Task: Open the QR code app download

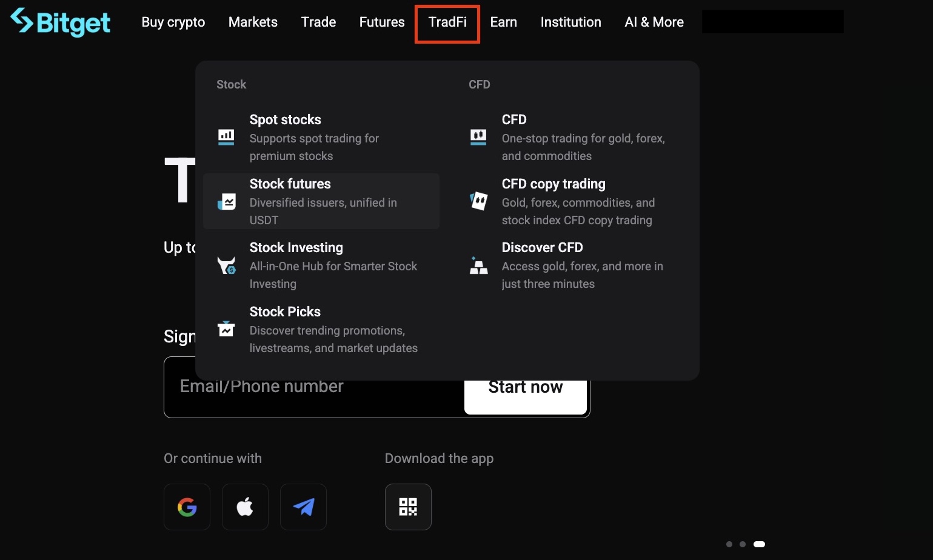Action: click(408, 507)
